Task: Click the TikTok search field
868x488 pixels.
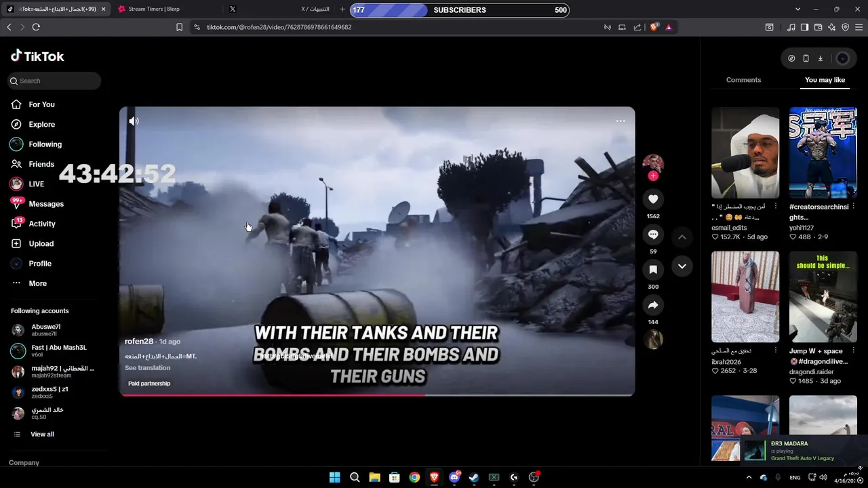Action: (x=55, y=81)
